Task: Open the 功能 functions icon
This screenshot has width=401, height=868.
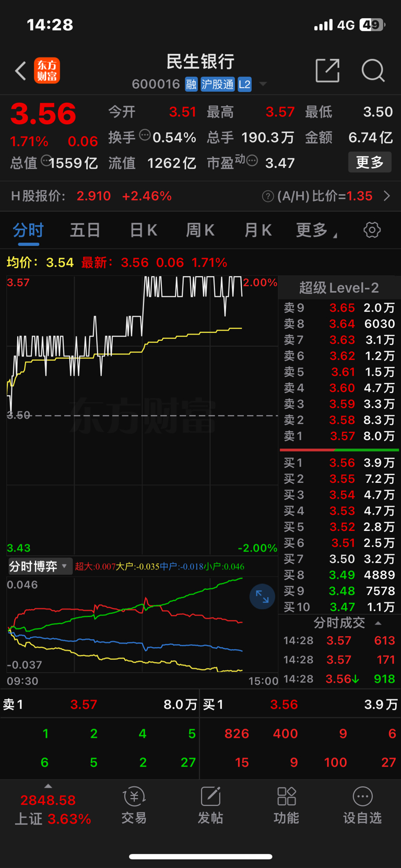Action: point(286,806)
